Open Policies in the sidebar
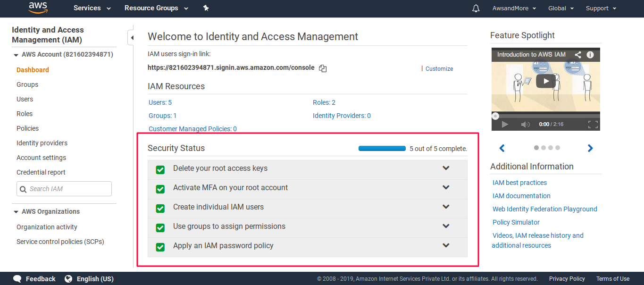 (x=27, y=128)
